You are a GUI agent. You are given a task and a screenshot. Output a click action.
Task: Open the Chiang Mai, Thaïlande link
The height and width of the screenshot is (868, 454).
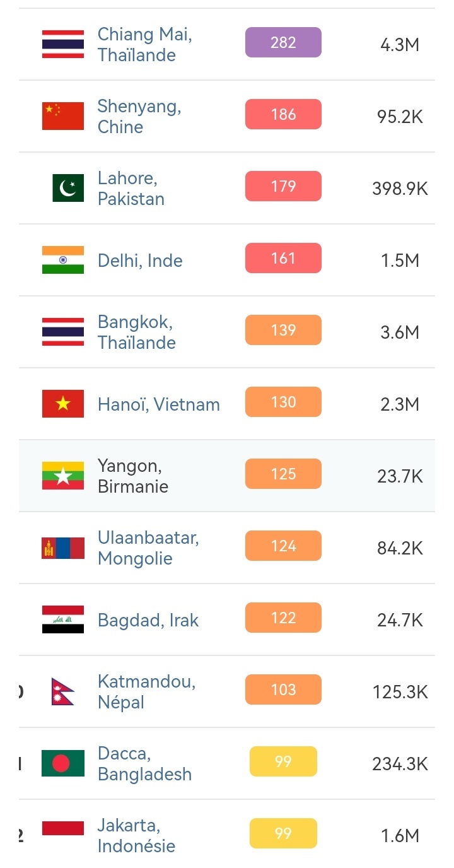point(144,44)
